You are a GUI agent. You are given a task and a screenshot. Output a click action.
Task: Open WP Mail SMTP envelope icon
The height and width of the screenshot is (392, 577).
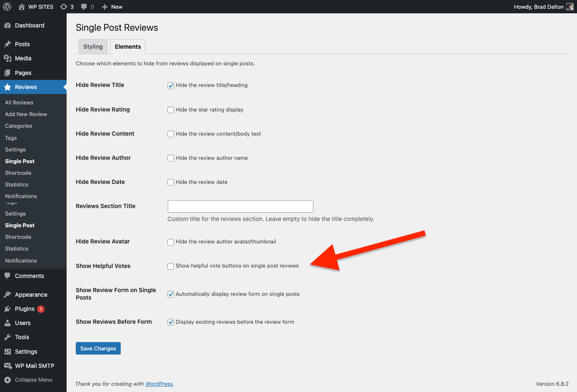coord(7,366)
